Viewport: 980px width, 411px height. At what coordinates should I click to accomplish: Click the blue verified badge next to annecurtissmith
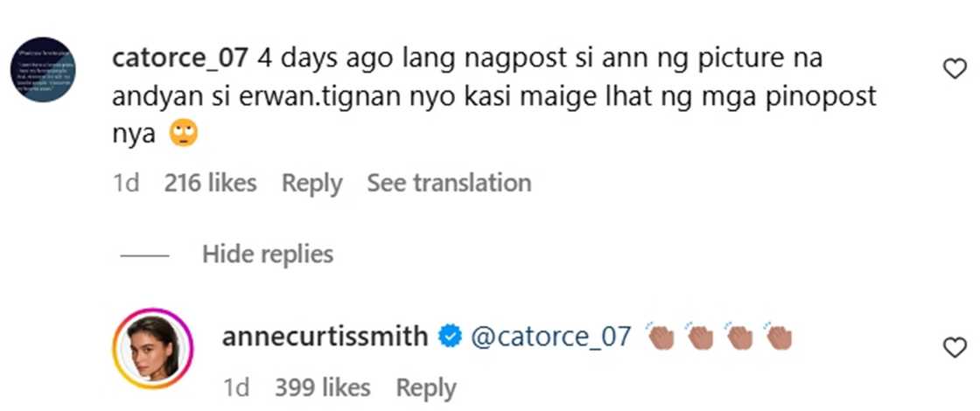[x=450, y=337]
